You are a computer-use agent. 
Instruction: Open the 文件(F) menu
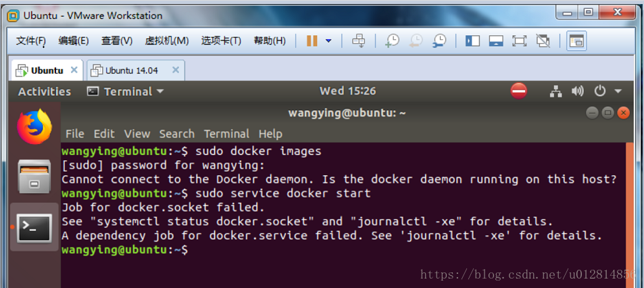coord(31,41)
